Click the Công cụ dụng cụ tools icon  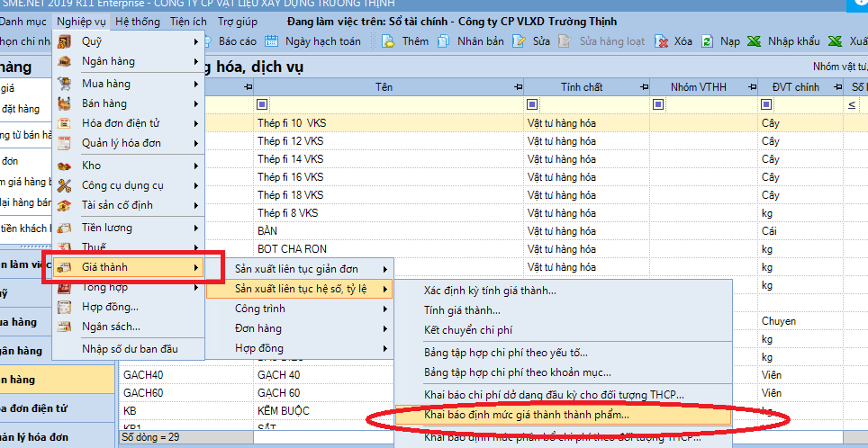click(x=65, y=186)
